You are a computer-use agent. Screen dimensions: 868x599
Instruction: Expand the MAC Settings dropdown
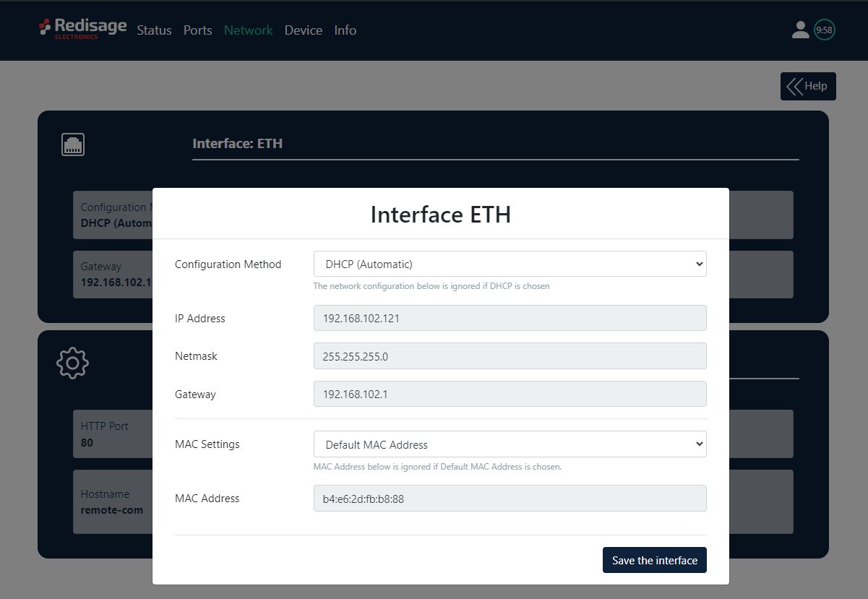tap(510, 444)
